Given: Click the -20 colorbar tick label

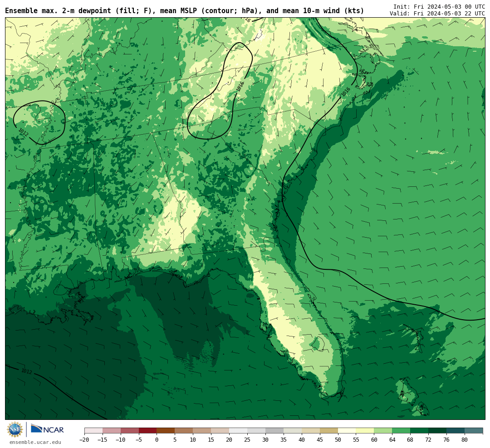Looking at the screenshot, I should point(84,439).
